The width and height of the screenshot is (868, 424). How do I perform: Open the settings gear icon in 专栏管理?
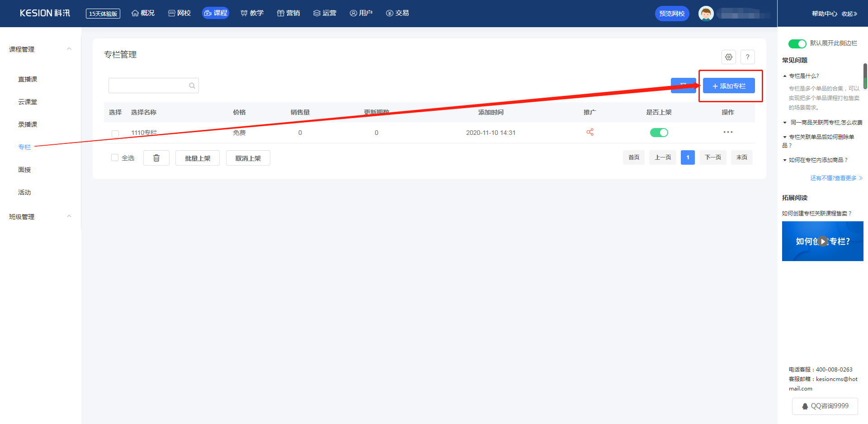(x=728, y=57)
